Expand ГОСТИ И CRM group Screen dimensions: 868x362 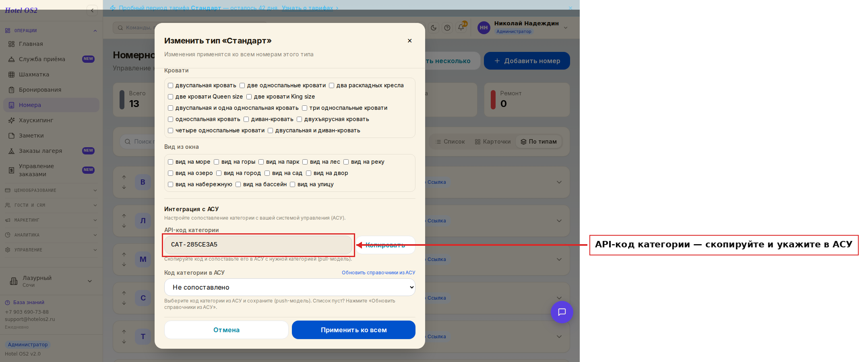pyautogui.click(x=51, y=205)
